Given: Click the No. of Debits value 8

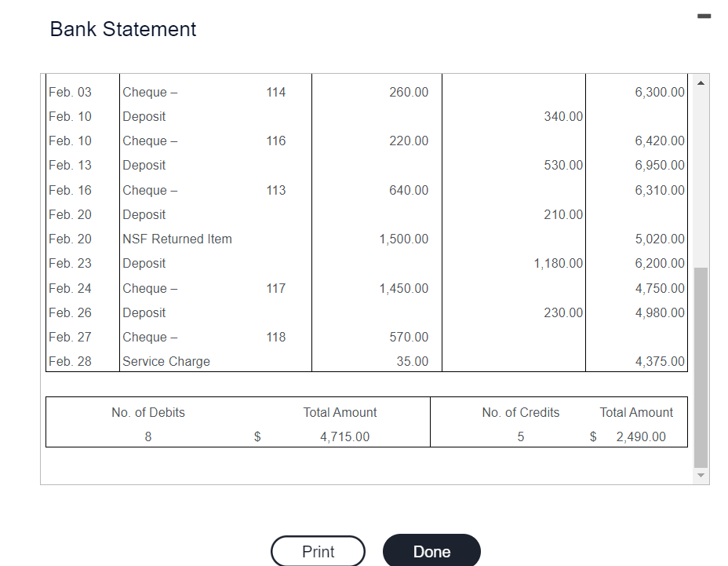Looking at the screenshot, I should coord(147,436).
